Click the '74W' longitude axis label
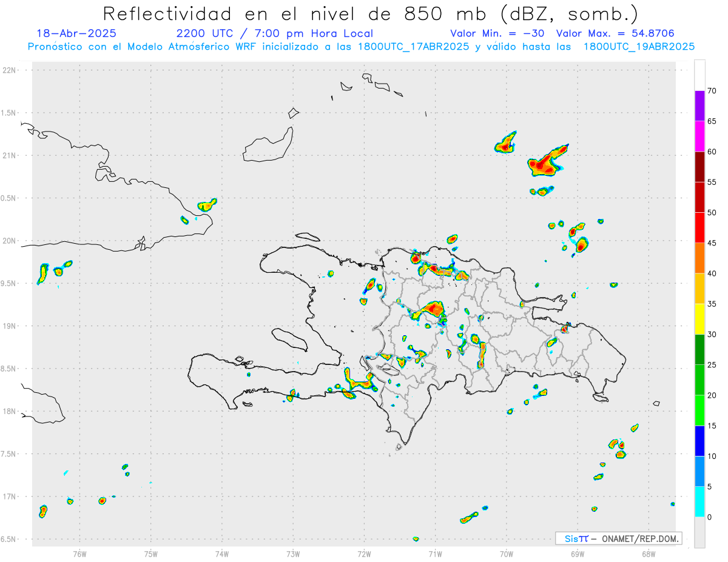Screen dimensions: 728x562 tap(222, 554)
